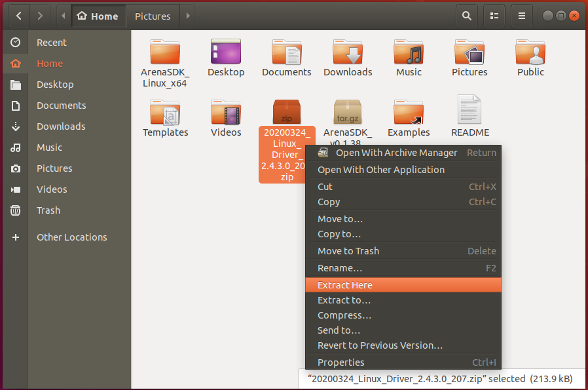The width and height of the screenshot is (588, 390).
Task: Click Properties in the context menu
Action: [x=340, y=362]
